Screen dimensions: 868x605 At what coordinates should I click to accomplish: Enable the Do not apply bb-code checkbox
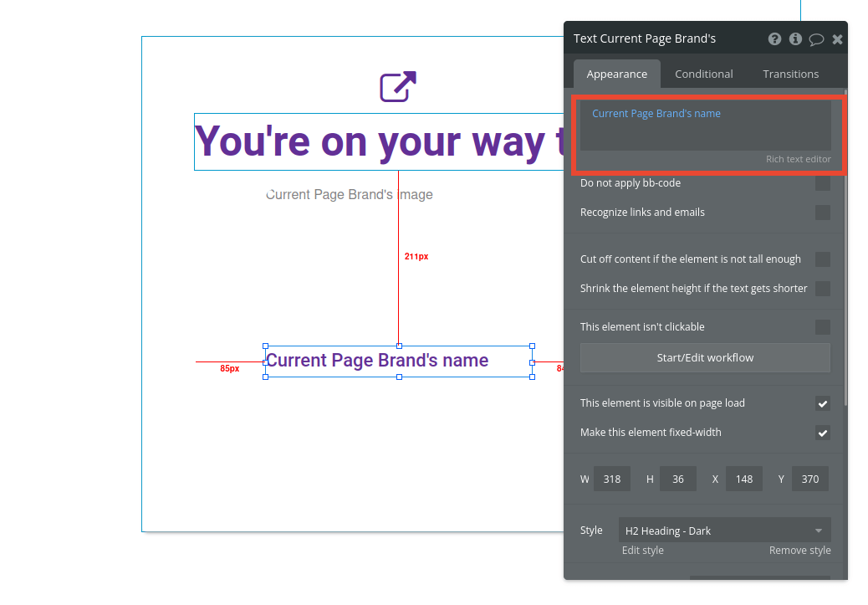[822, 183]
